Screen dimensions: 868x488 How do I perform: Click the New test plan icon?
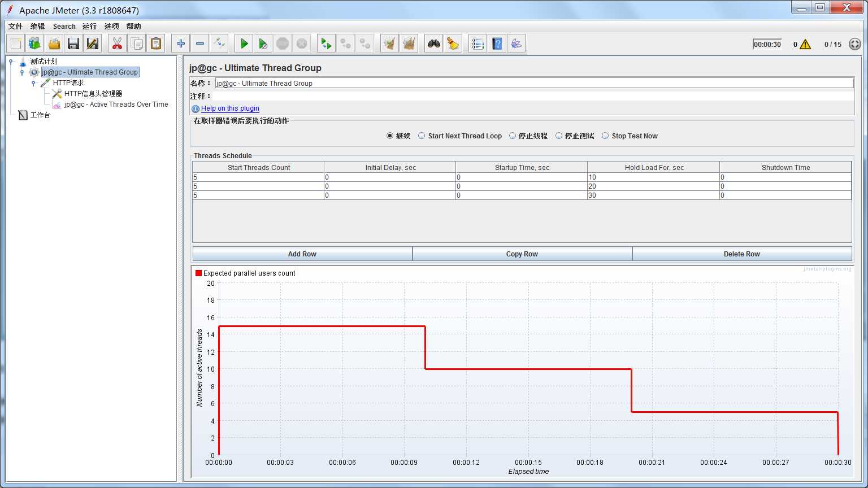coord(16,43)
